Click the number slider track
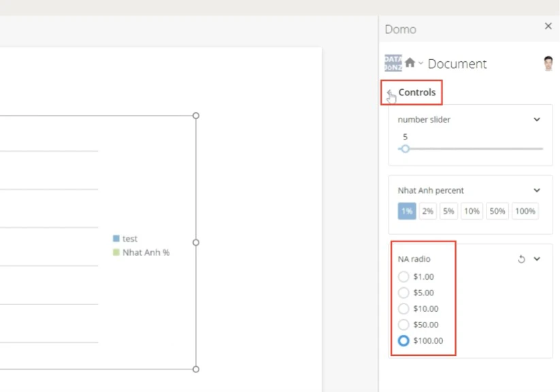 [471, 148]
